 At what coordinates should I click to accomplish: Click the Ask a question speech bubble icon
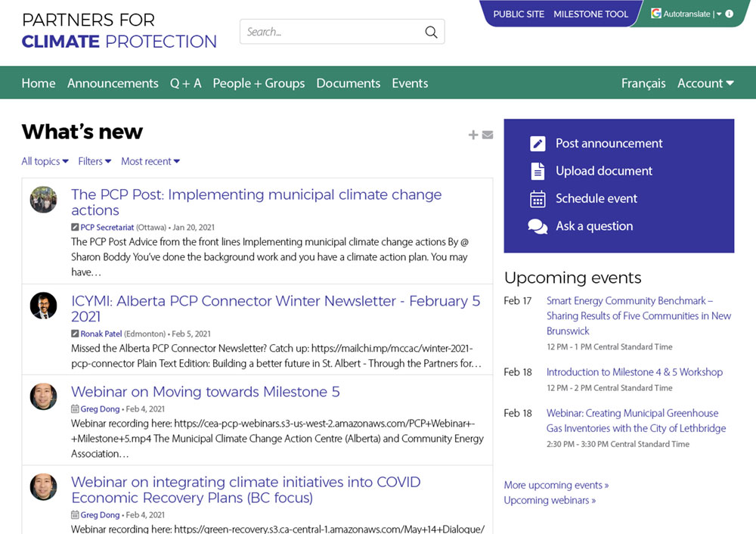[538, 225]
